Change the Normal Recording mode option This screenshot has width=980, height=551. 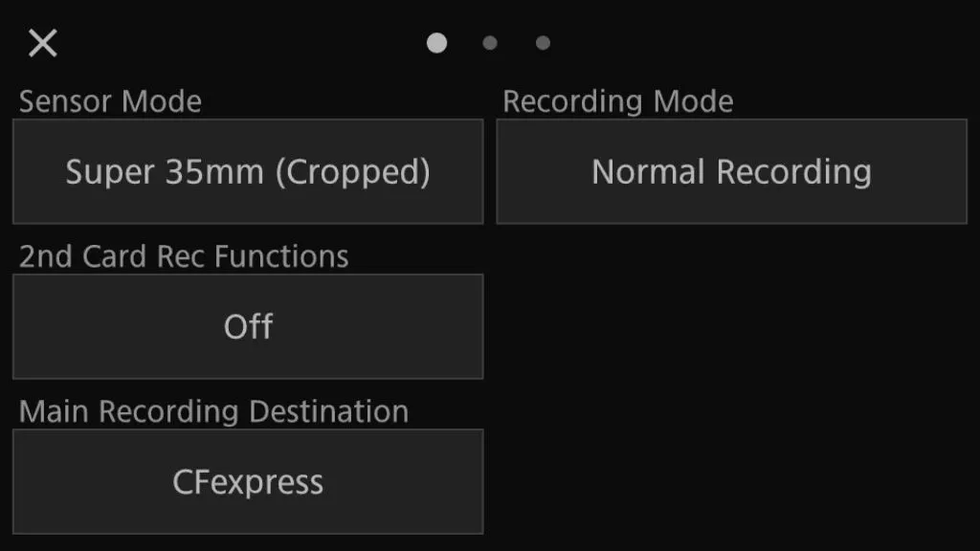(x=731, y=172)
